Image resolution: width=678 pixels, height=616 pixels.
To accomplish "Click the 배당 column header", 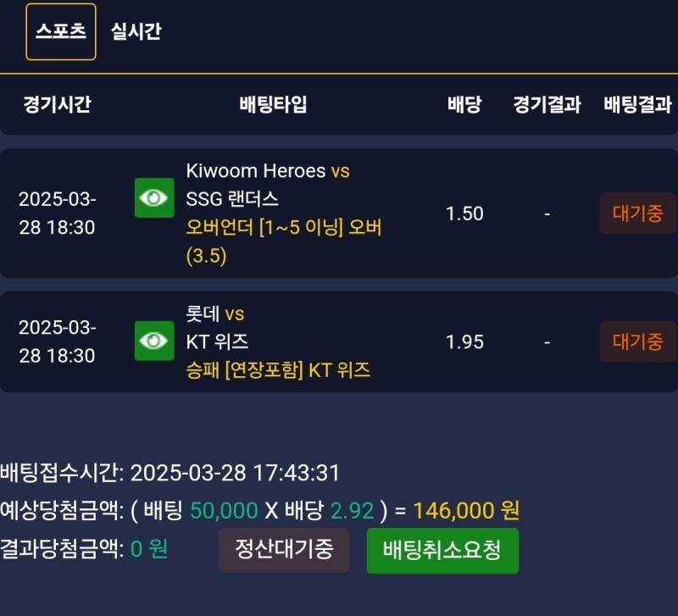I will click(464, 105).
